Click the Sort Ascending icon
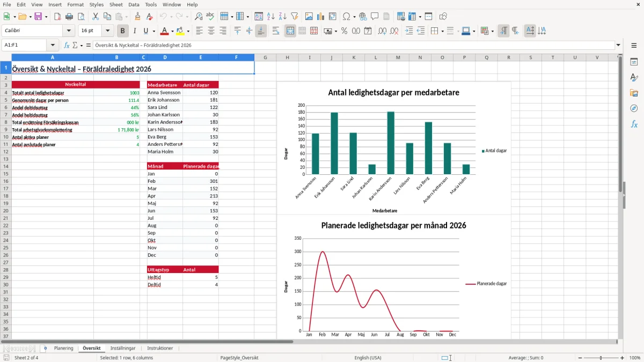This screenshot has width=644, height=362. click(x=271, y=17)
